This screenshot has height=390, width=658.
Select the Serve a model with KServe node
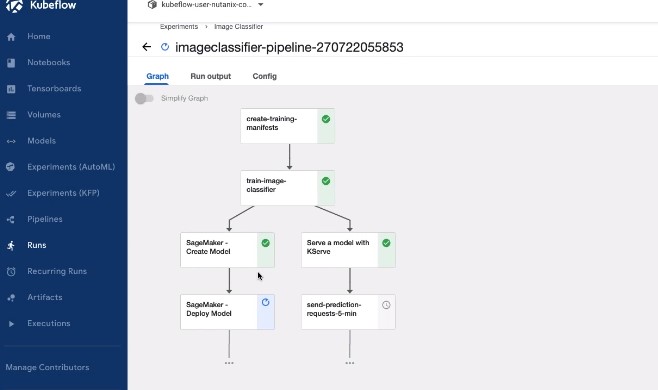[x=348, y=250]
